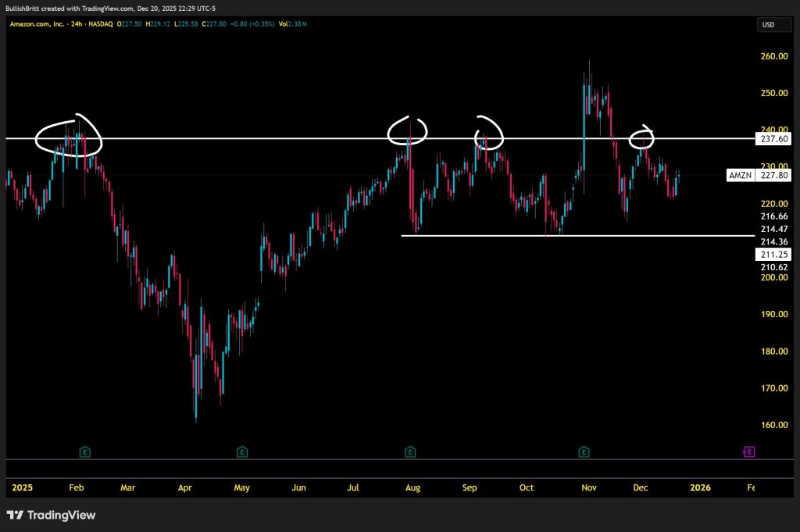Click the Amazon.com, Inc. symbol title
The width and height of the screenshot is (800, 532).
[x=37, y=24]
